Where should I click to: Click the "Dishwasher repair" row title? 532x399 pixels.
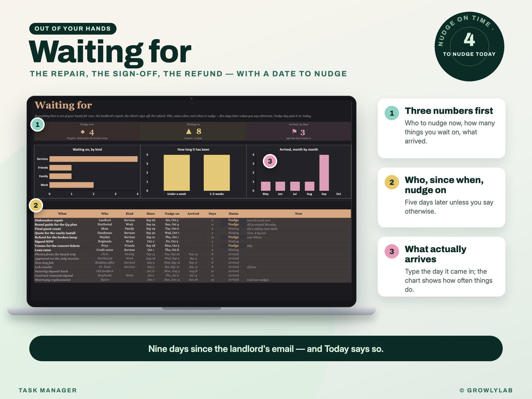[x=49, y=220]
